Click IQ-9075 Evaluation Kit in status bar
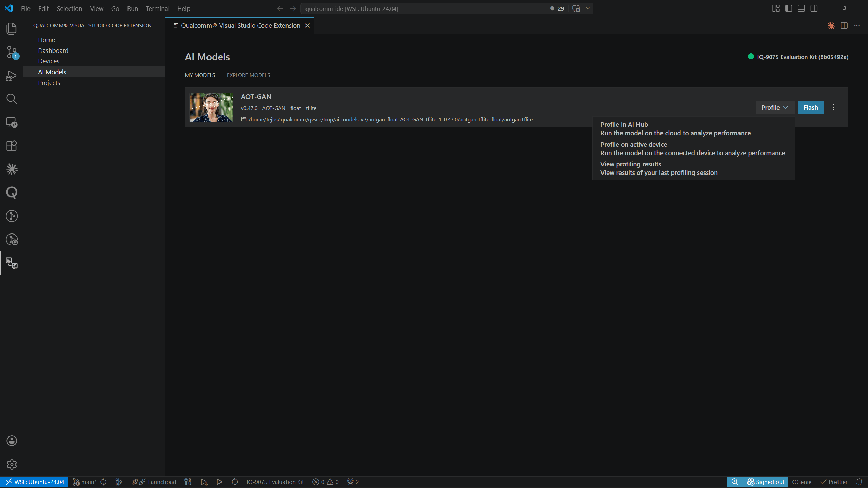The image size is (868, 488). pyautogui.click(x=275, y=482)
